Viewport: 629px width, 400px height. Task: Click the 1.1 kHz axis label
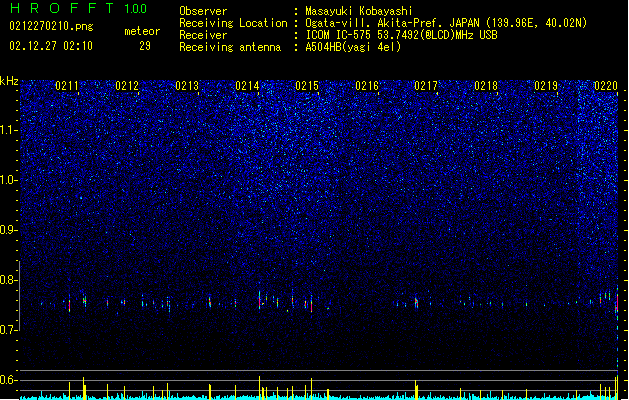point(9,130)
